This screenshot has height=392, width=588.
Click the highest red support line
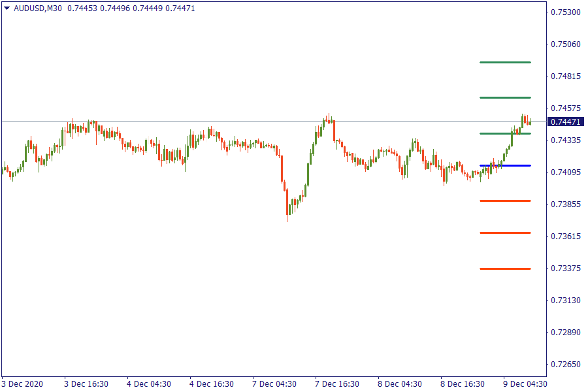pos(505,201)
